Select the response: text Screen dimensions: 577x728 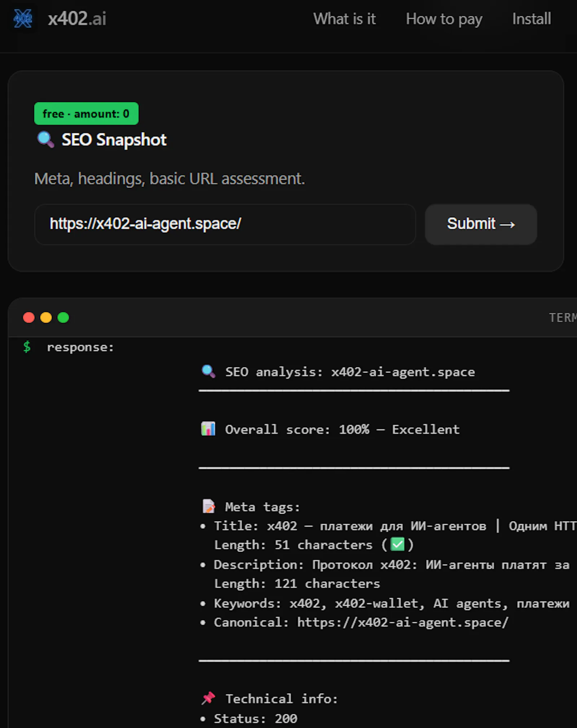tap(80, 348)
